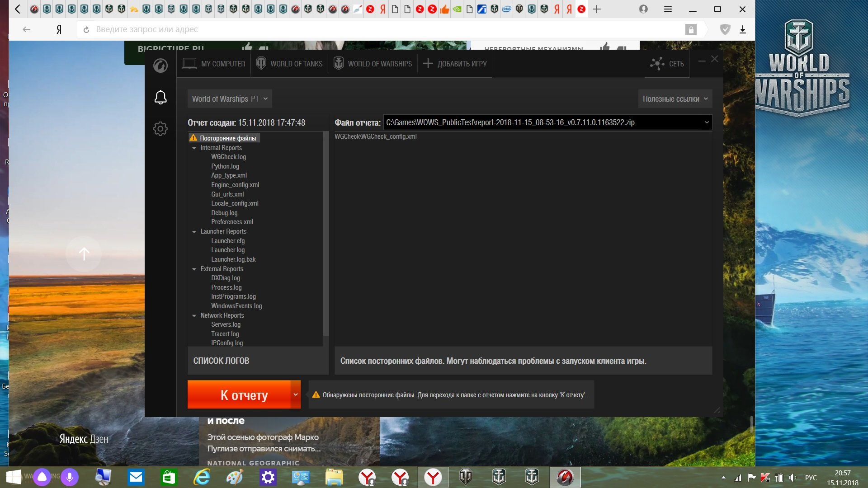The height and width of the screenshot is (488, 868).
Task: Open InstPrograms.log in the tree
Action: 233,296
